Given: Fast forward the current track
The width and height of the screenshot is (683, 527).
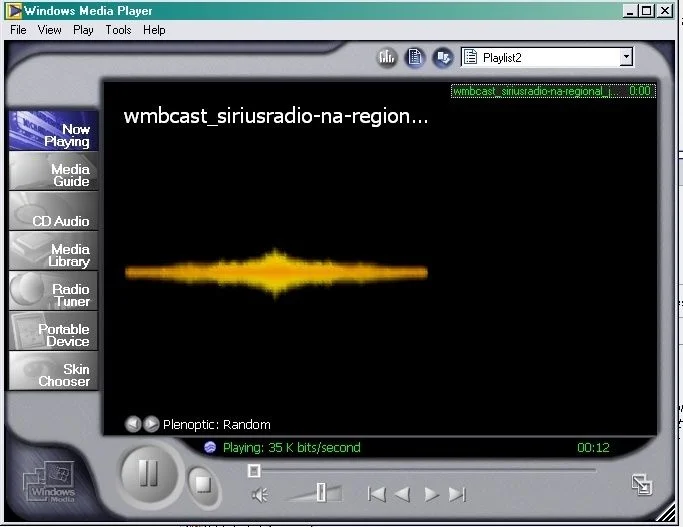Looking at the screenshot, I should [431, 495].
